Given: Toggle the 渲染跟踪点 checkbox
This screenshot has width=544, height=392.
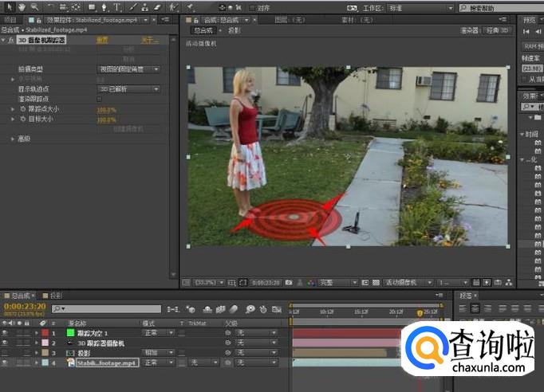Looking at the screenshot, I should pos(100,99).
